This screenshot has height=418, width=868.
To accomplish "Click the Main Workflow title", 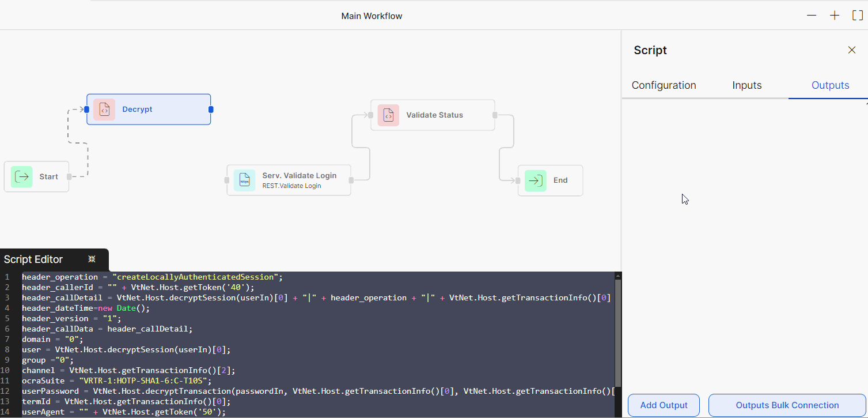I will tap(372, 16).
